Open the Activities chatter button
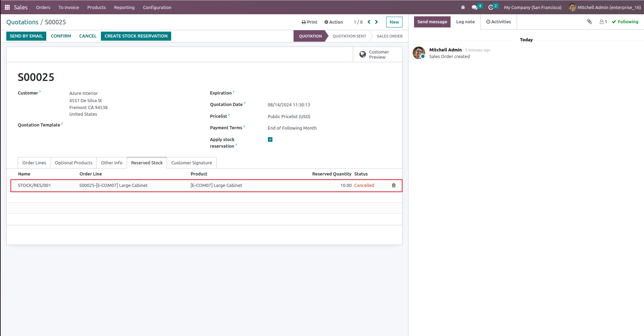The height and width of the screenshot is (336, 644). (499, 22)
